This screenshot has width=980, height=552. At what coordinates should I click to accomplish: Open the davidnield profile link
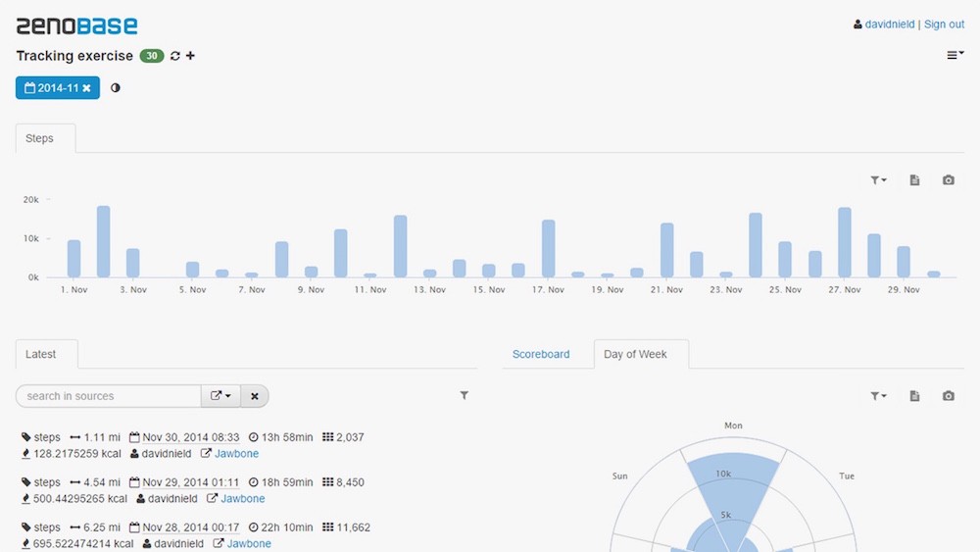[x=889, y=25]
